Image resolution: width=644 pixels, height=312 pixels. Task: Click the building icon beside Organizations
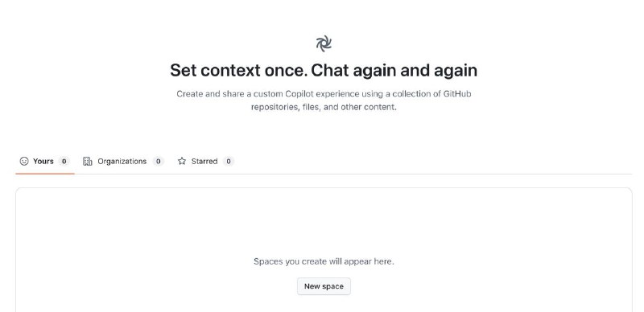pos(88,162)
